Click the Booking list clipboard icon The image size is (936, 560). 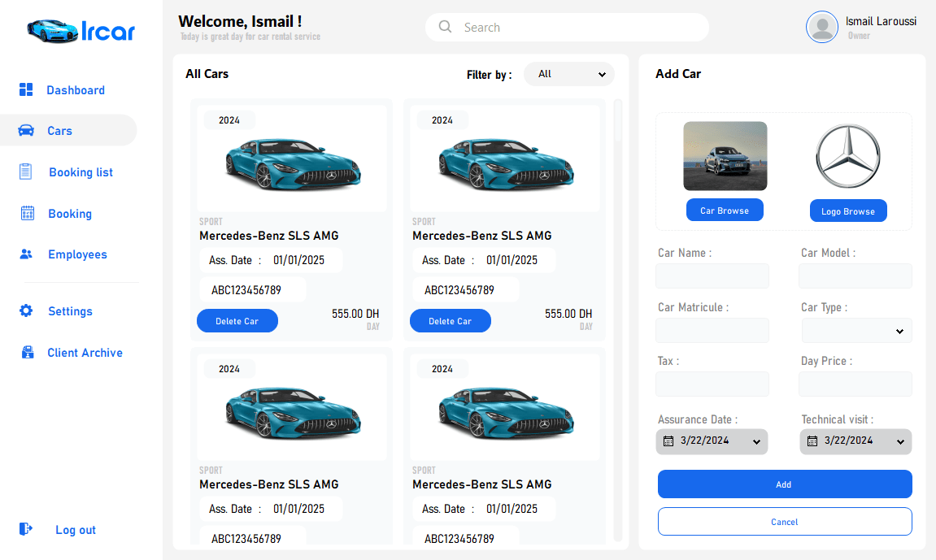pos(26,171)
